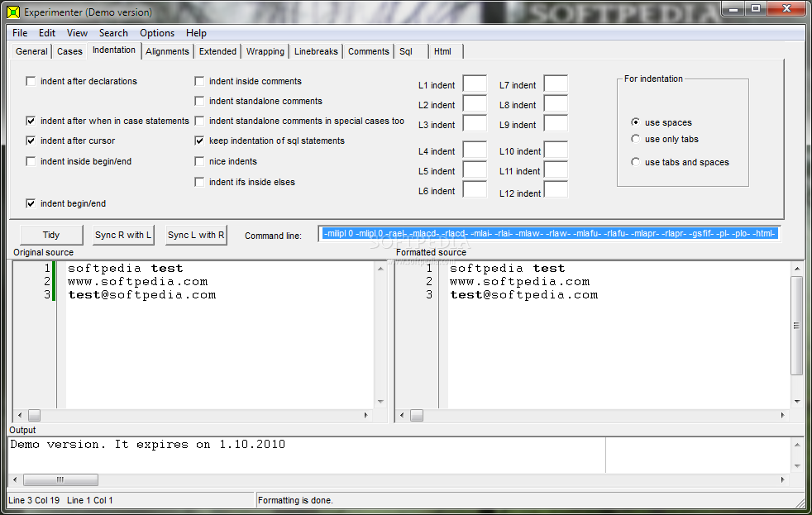Image resolution: width=812 pixels, height=515 pixels.
Task: Click the Output panel horizontal scrollbar thumb
Action: [60, 479]
